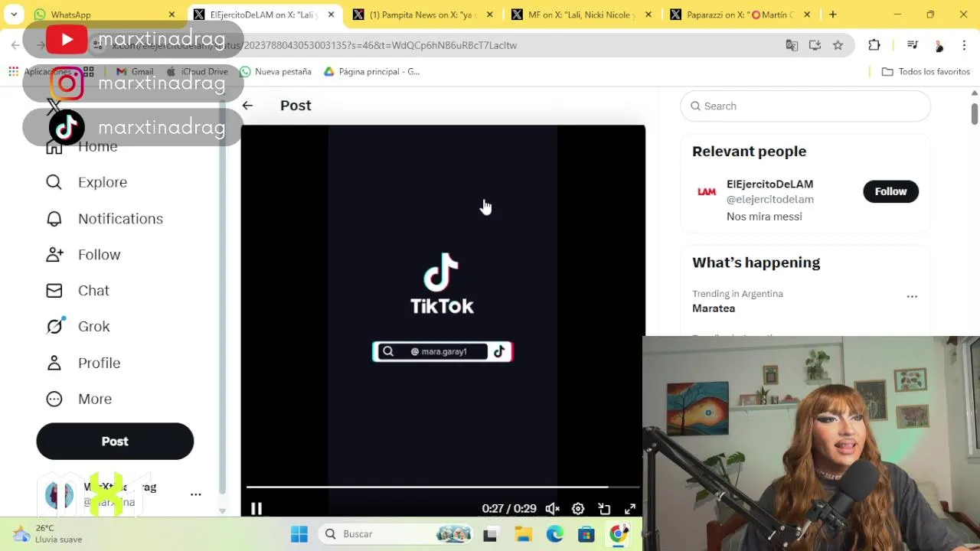Open Chrome profile avatar
This screenshot has height=551, width=980.
coord(939,45)
